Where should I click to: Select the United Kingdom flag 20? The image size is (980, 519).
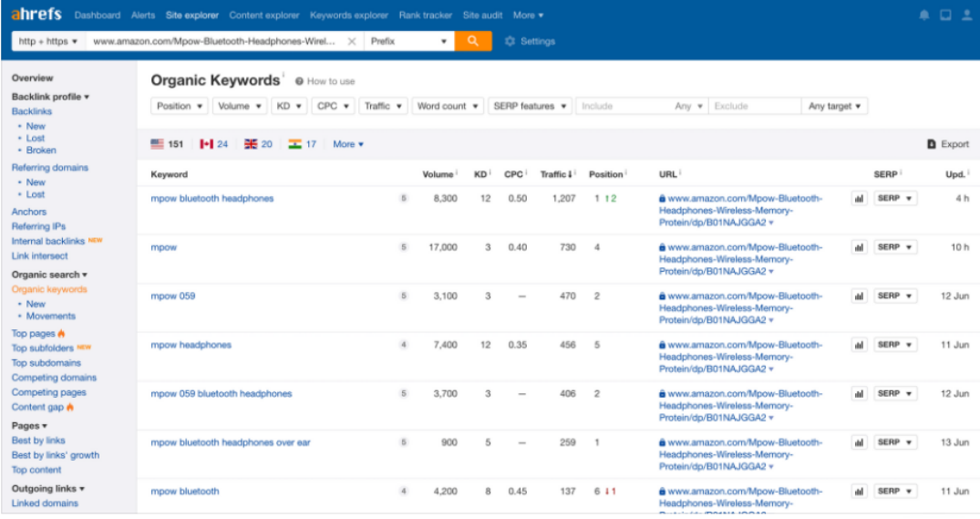click(x=258, y=144)
